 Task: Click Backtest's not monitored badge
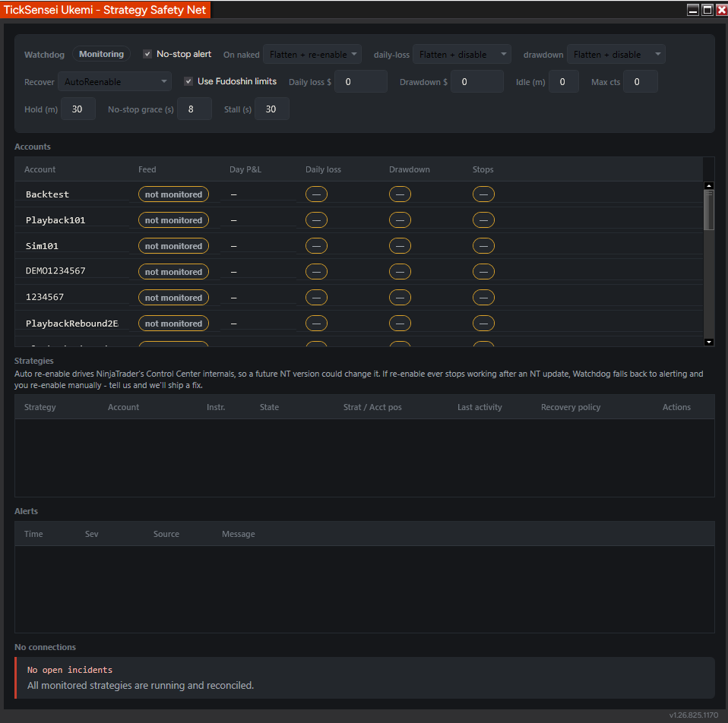[173, 194]
